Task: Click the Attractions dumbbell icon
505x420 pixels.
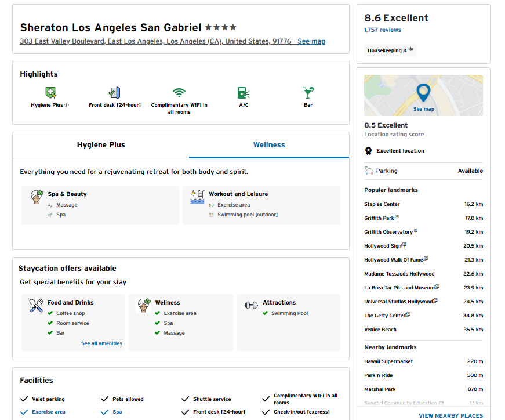Action: pos(251,305)
